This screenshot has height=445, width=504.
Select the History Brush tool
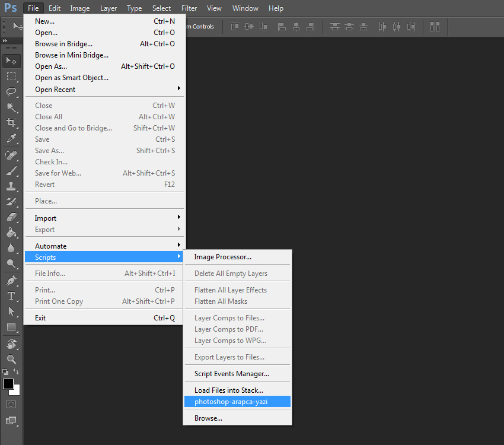(12, 202)
